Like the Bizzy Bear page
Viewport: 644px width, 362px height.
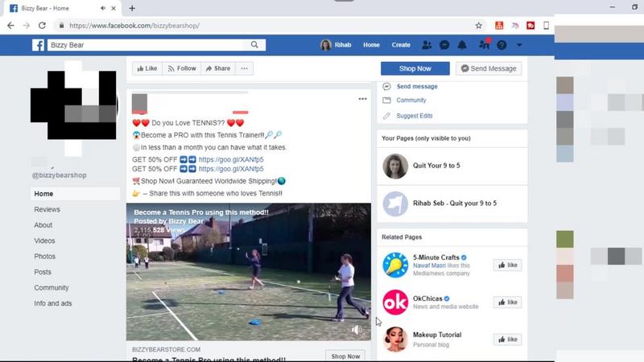pos(147,68)
